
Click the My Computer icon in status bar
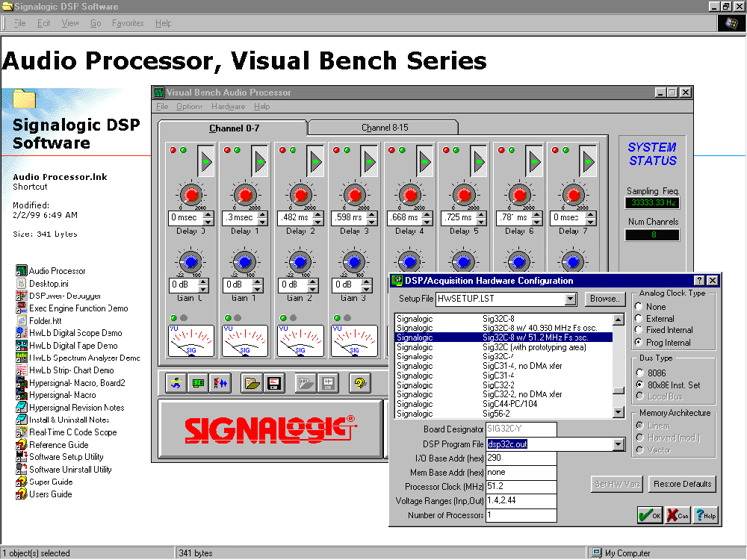pos(596,553)
